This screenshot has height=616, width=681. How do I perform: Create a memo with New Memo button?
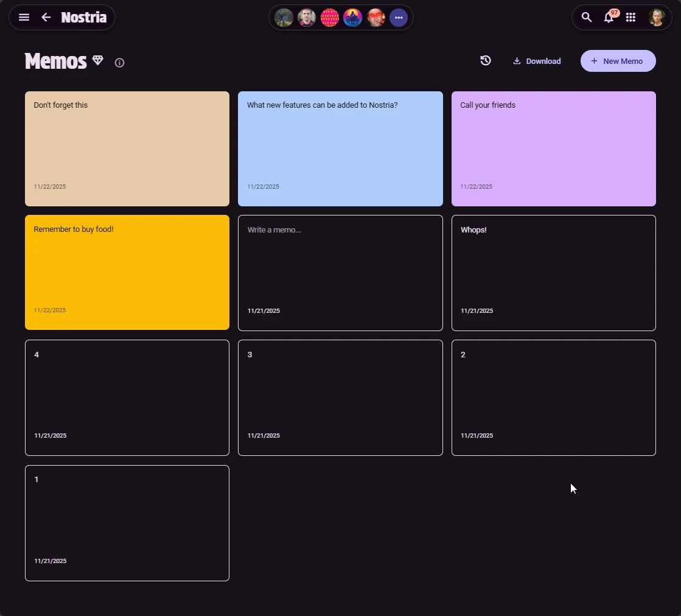(618, 61)
